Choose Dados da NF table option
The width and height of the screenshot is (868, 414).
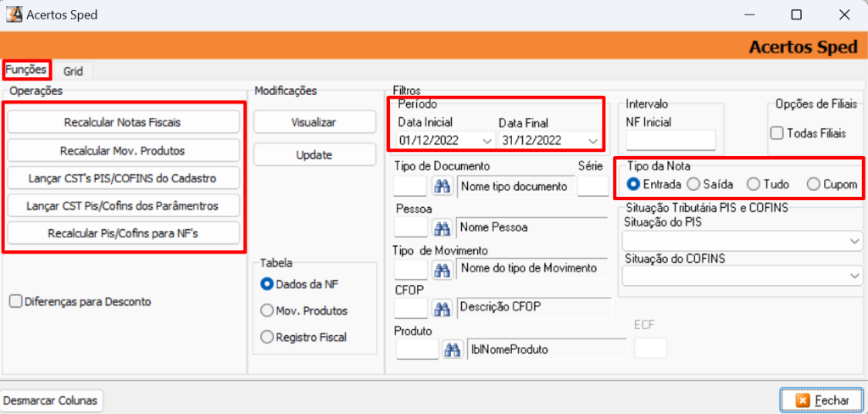coord(267,283)
